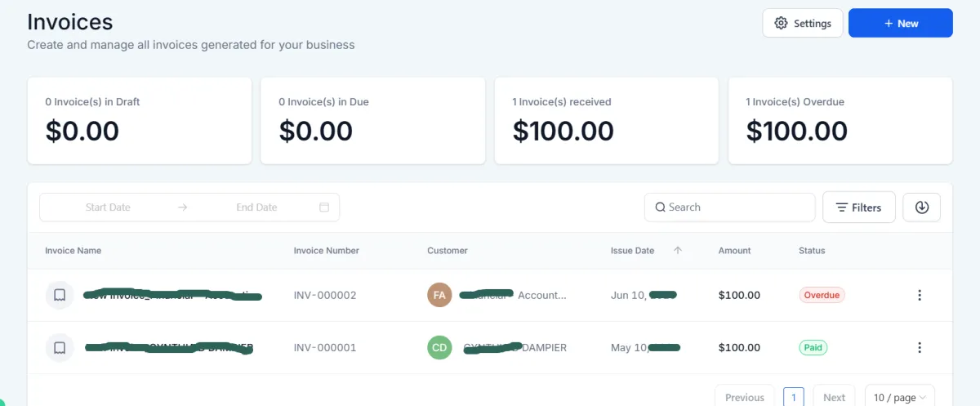Click the Overdue status badge
This screenshot has width=980, height=406.
click(x=822, y=296)
